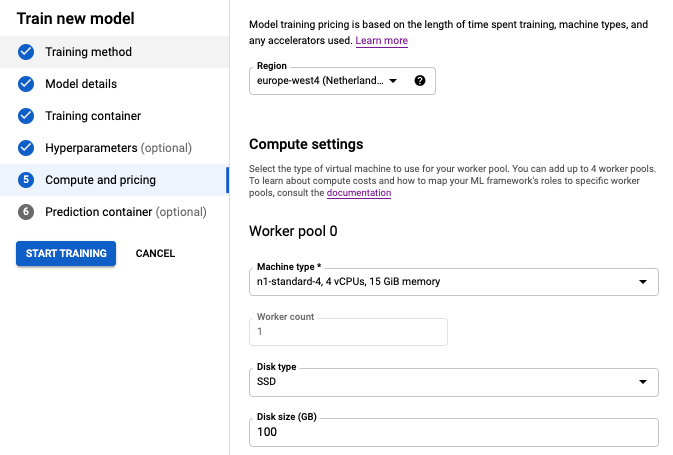Cancel the model training setup

tap(155, 254)
